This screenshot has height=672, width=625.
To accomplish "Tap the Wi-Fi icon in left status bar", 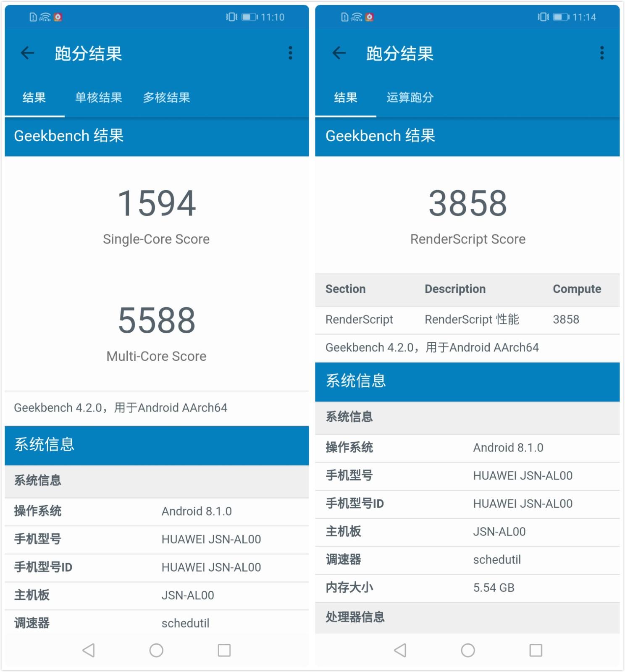I will [45, 17].
